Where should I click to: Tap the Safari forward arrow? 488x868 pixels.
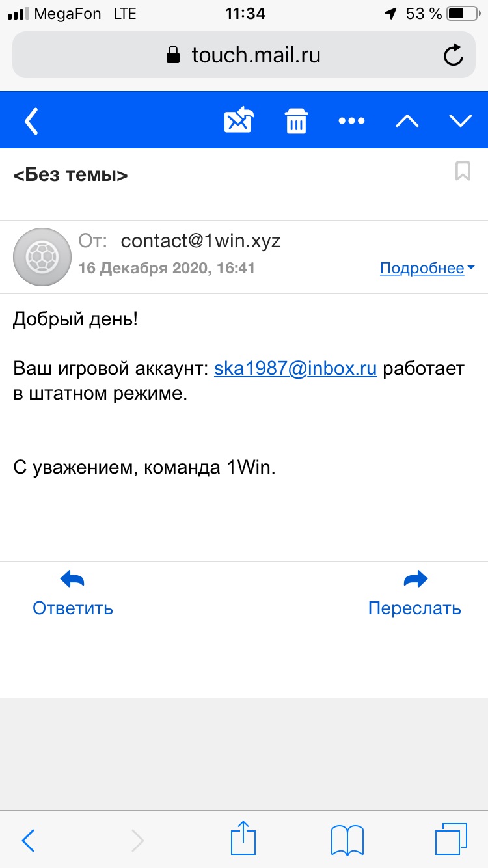point(137,840)
